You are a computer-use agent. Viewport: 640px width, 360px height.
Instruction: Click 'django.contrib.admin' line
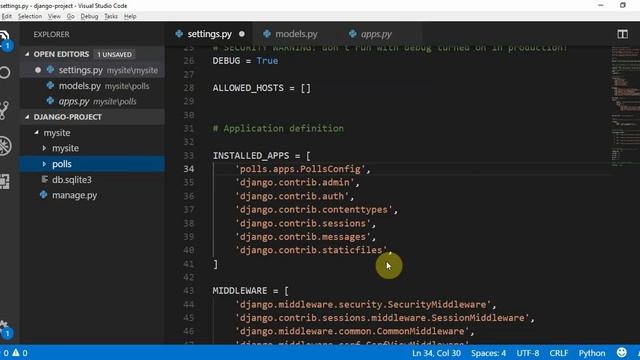point(297,182)
